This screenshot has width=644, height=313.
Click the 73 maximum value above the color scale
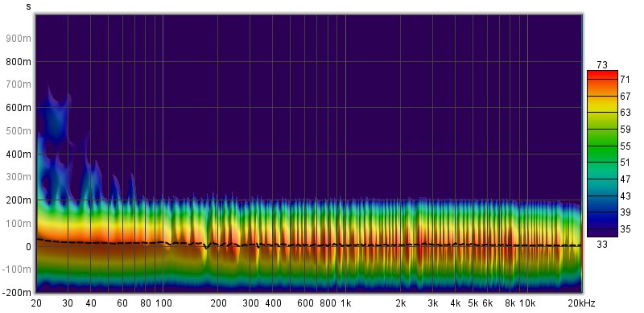(602, 65)
